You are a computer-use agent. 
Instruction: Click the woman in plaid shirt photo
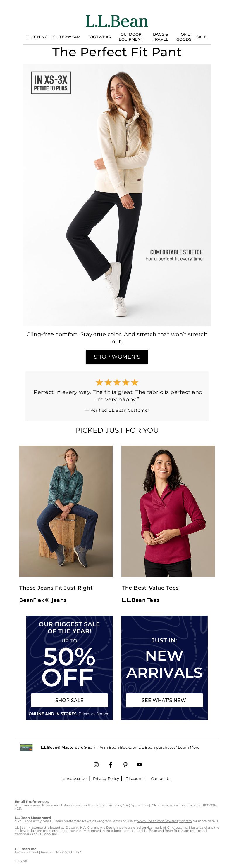(66, 511)
